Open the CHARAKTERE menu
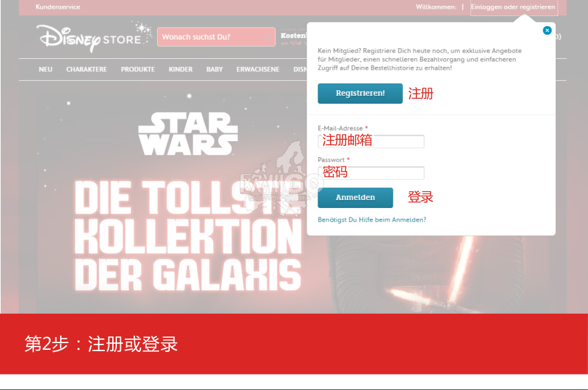This screenshot has height=390, width=588. tap(87, 70)
